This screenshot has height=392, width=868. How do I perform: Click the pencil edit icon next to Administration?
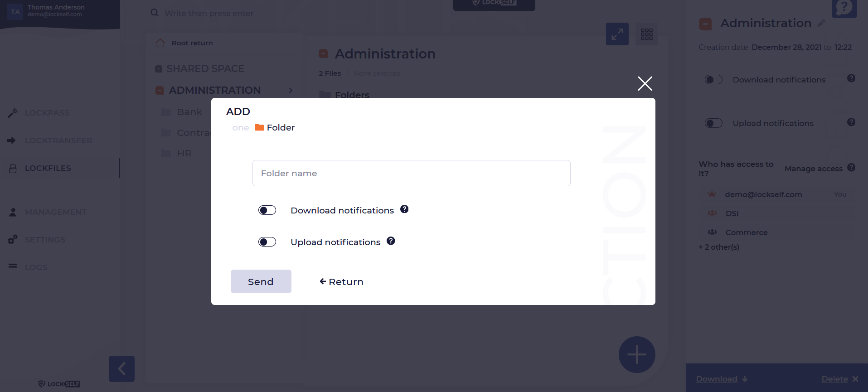point(821,23)
